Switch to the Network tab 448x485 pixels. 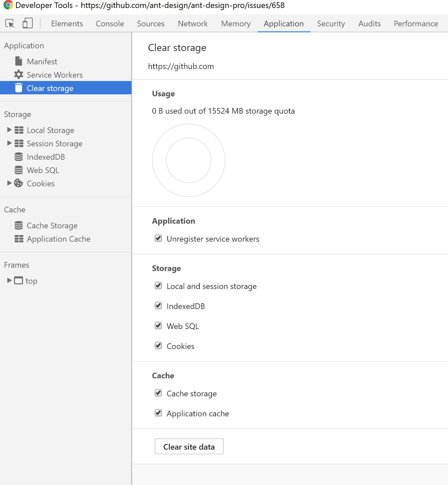[193, 23]
